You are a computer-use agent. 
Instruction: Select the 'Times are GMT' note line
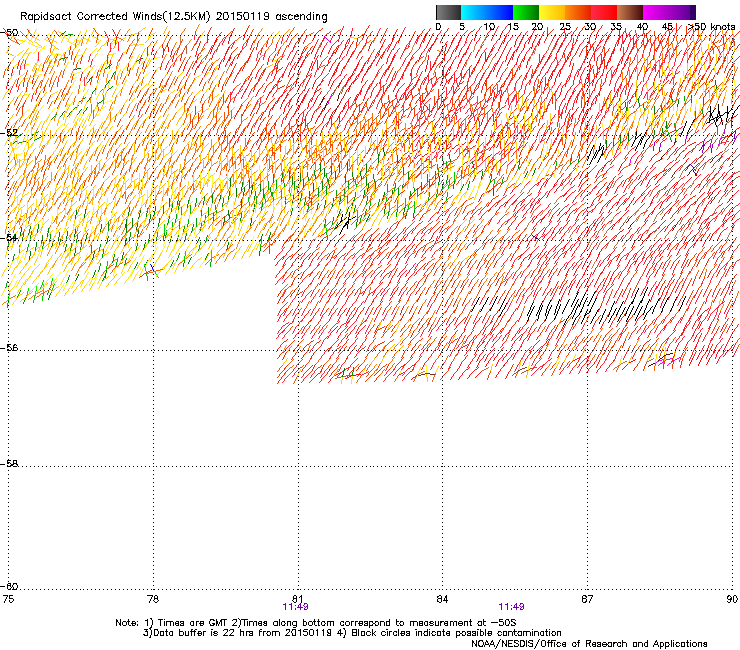(x=316, y=623)
